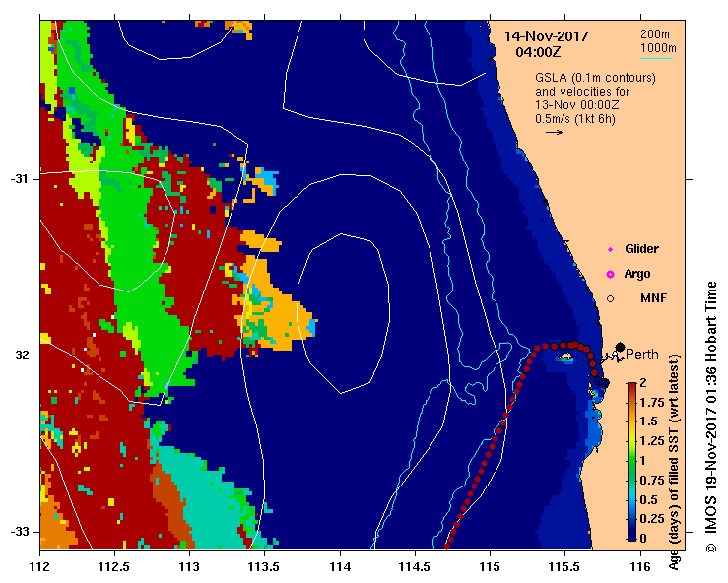Screen dimensions: 728x583
Task: Click the 'GSLA (0.1m contours)' text
Action: pos(595,78)
